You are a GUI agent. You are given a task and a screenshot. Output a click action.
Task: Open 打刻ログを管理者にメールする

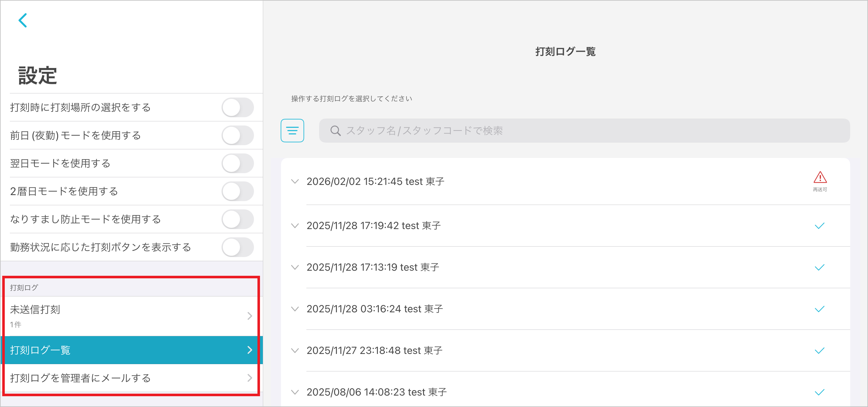(x=131, y=378)
